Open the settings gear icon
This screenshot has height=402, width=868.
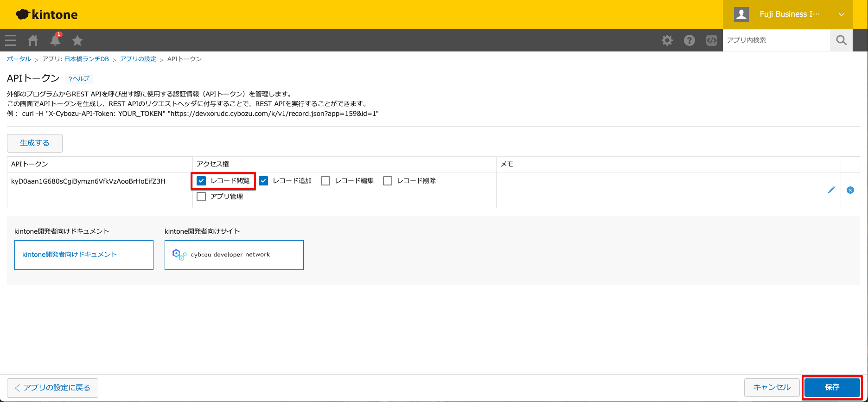[x=667, y=40]
